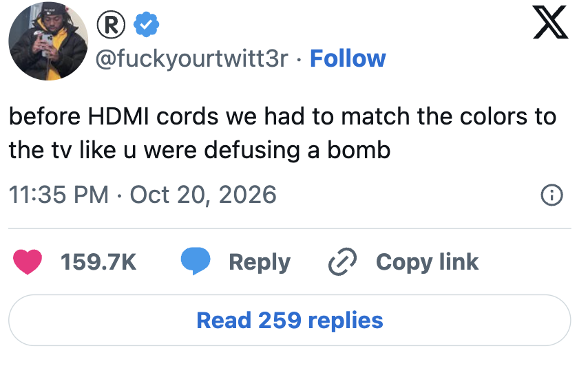Click the word bomb in tweet
This screenshot has height=366, width=588.
(359, 150)
